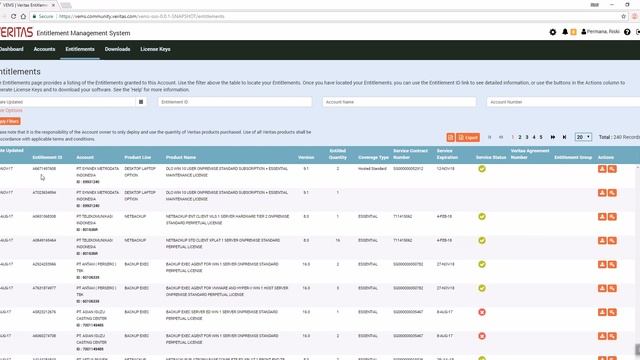Image resolution: width=640 pixels, height=360 pixels.
Task: Click the icon-only orange button beside Export
Action: coord(450,138)
